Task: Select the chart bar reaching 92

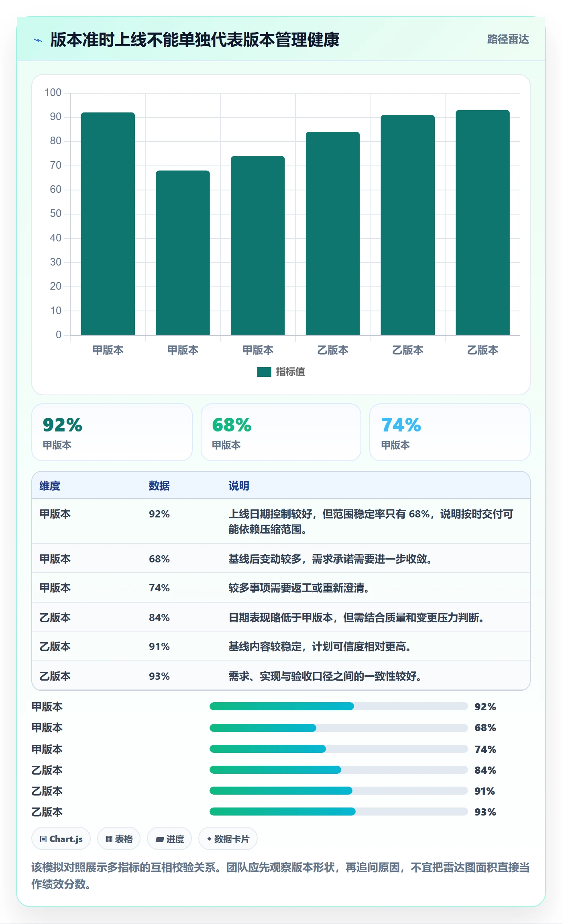Action: pos(108,224)
